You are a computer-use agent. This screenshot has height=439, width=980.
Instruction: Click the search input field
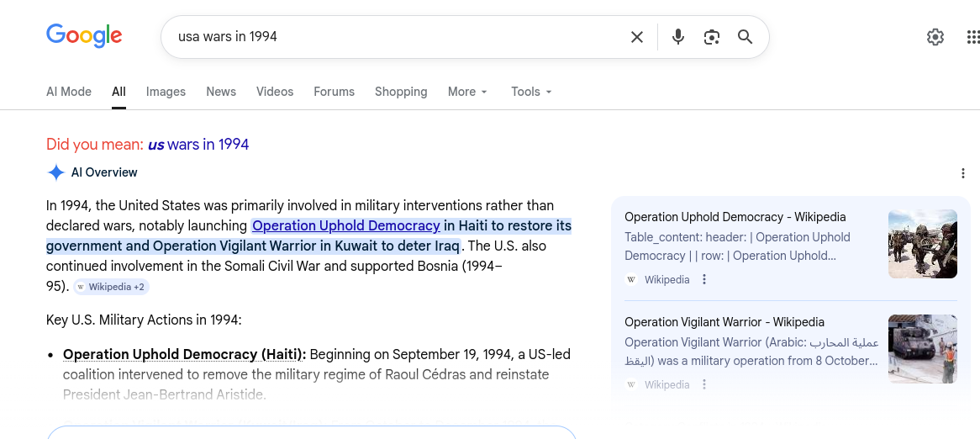coord(395,37)
